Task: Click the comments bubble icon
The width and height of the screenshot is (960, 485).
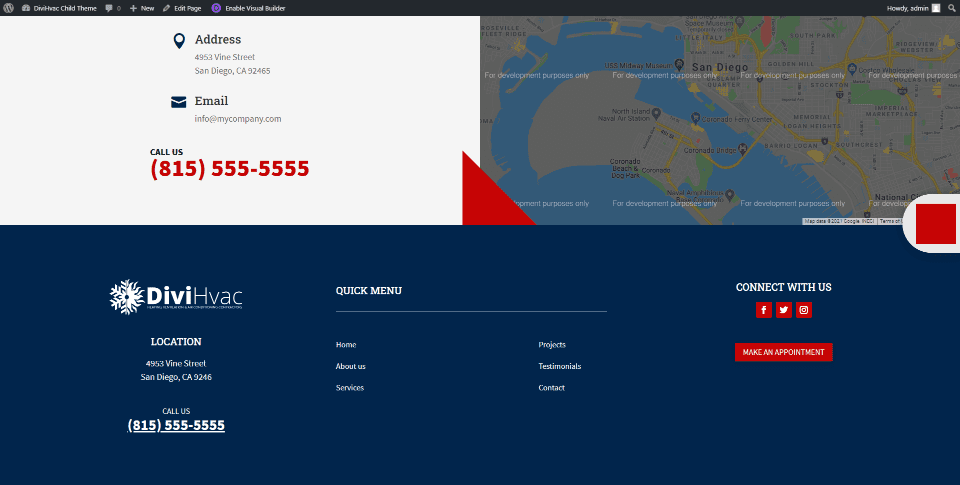Action: 109,8
